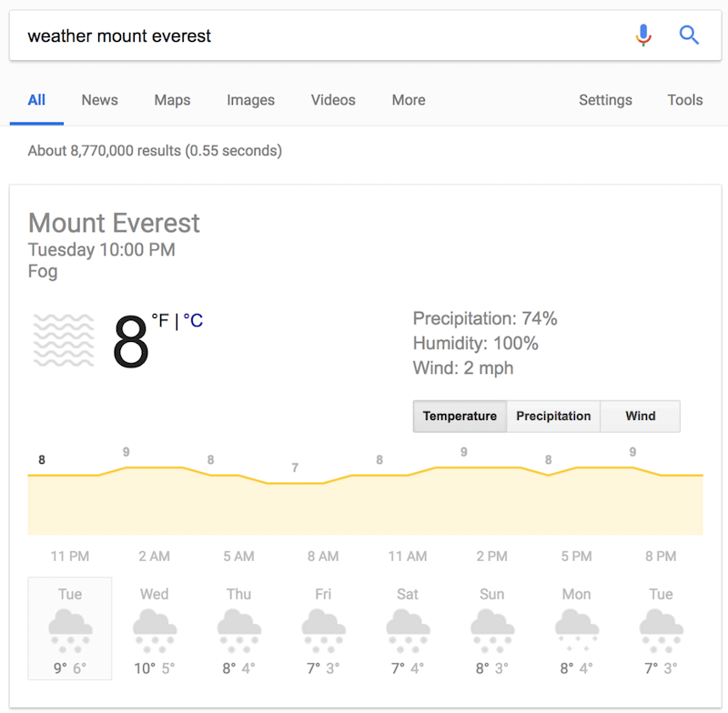Select Sunday's snow forecast icon
Screen dimensions: 728x713
(x=491, y=632)
